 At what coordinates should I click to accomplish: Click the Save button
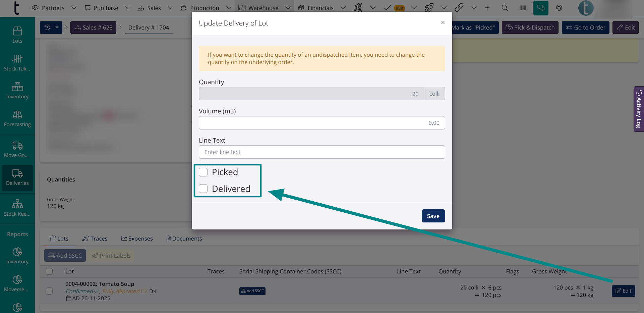pos(433,216)
